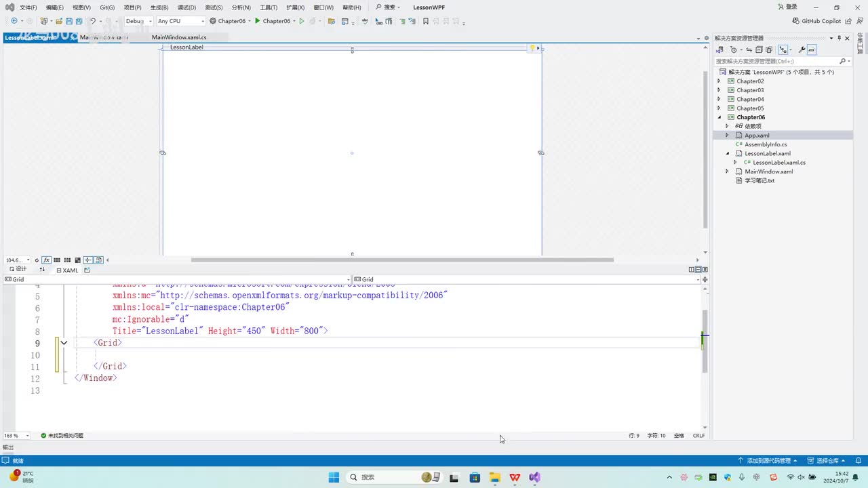868x488 pixels.
Task: Open Visual Studio from the Windows taskbar
Action: (x=535, y=477)
